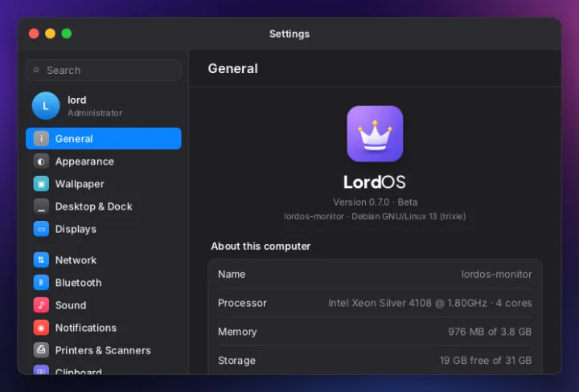Click the Desktop & Dock icon
This screenshot has width=579, height=392.
(41, 206)
